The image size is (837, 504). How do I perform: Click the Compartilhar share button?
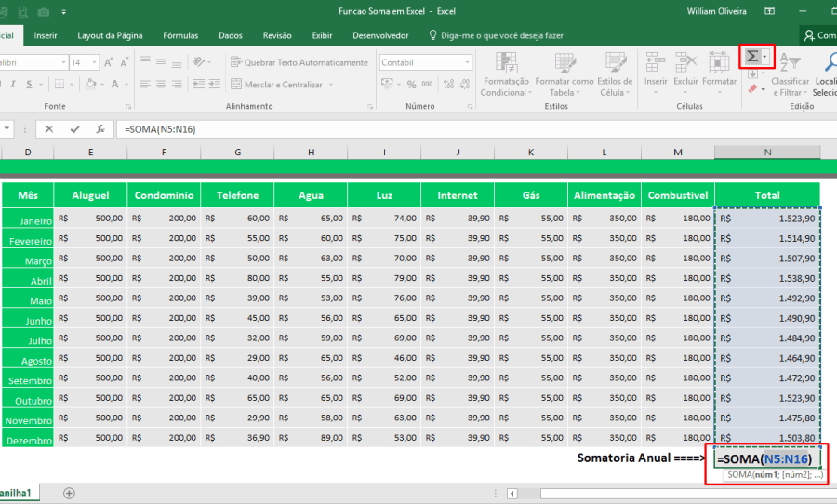tap(818, 35)
